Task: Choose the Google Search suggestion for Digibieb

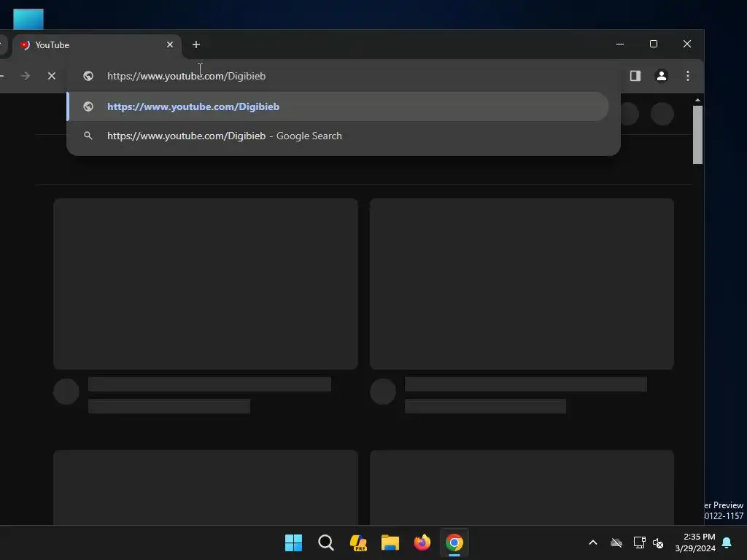Action: click(x=338, y=136)
